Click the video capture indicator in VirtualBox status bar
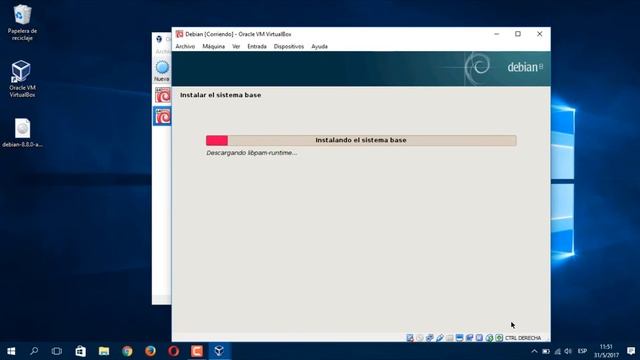 click(469, 338)
